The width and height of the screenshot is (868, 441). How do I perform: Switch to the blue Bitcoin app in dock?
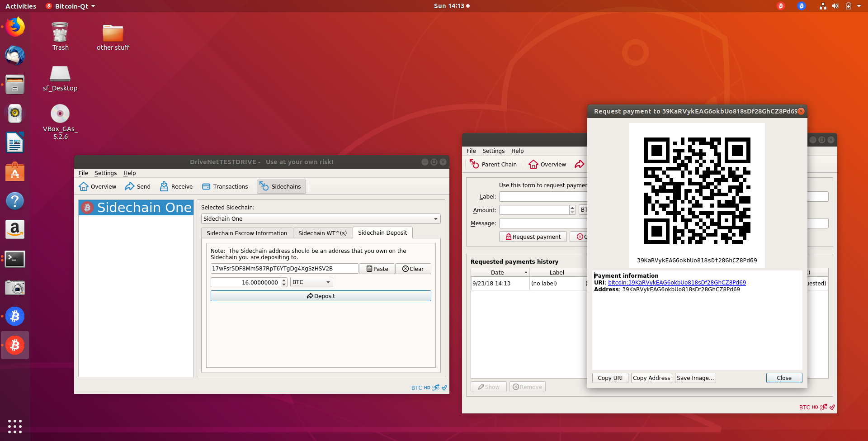click(15, 316)
